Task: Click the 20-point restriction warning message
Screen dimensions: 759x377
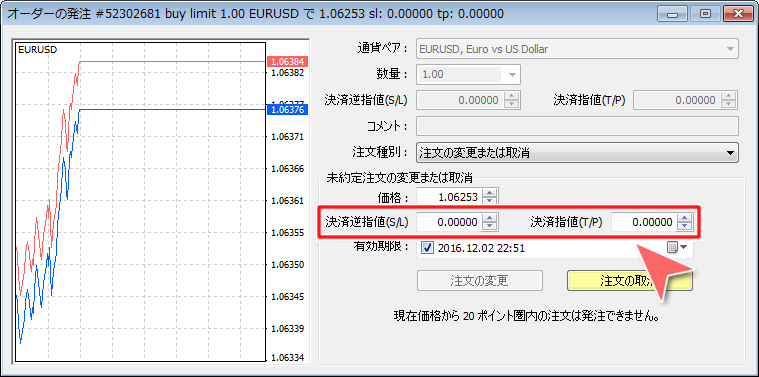Action: (528, 317)
